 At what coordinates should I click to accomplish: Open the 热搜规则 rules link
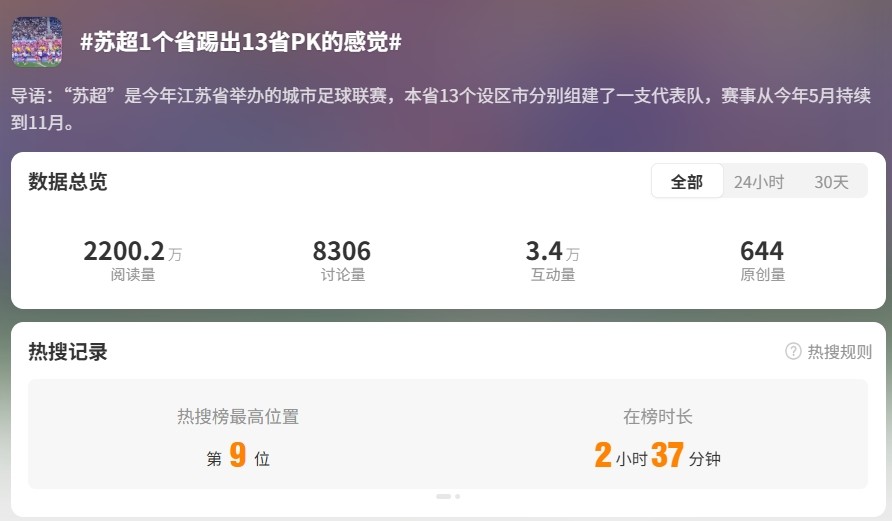pyautogui.click(x=839, y=352)
